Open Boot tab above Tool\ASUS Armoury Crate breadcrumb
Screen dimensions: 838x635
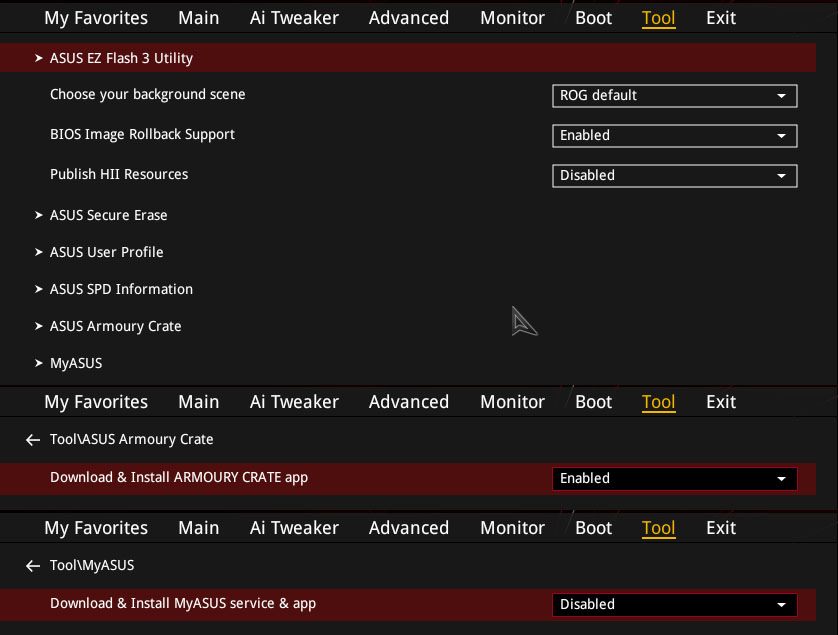[x=594, y=402]
